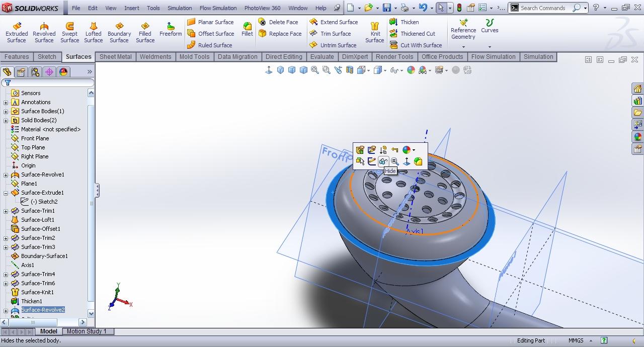Expand the Surface-Revolve1 feature
Screen dimensions: 644x347
[6, 175]
